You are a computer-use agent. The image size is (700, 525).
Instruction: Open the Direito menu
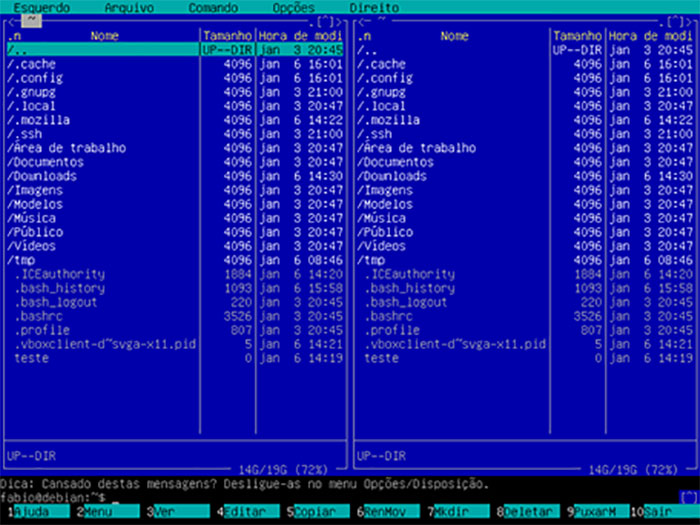[374, 8]
